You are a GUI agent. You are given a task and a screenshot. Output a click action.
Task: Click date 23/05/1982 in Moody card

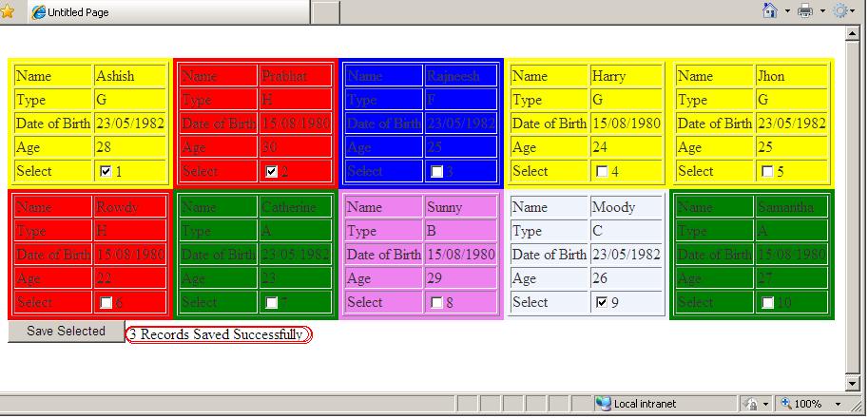click(x=627, y=255)
